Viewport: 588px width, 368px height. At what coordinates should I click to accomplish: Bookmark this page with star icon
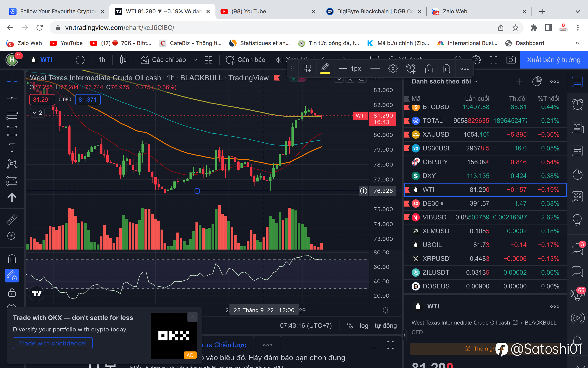click(x=515, y=28)
